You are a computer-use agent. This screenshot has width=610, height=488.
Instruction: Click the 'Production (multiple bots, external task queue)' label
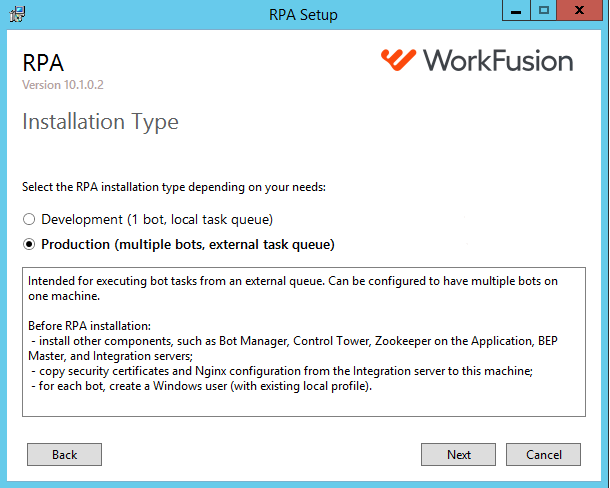click(x=188, y=245)
